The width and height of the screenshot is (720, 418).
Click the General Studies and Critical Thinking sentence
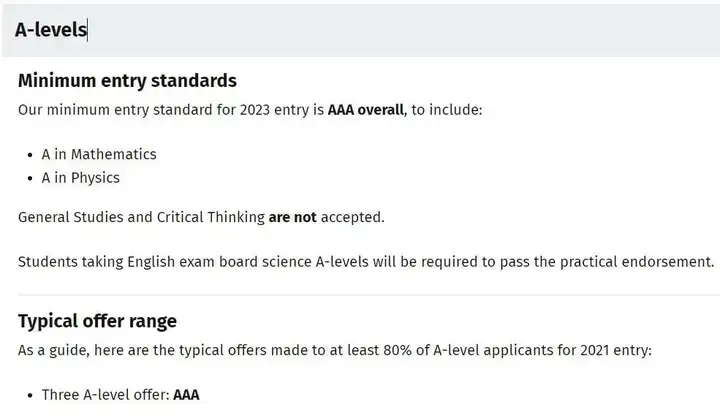pyautogui.click(x=201, y=217)
